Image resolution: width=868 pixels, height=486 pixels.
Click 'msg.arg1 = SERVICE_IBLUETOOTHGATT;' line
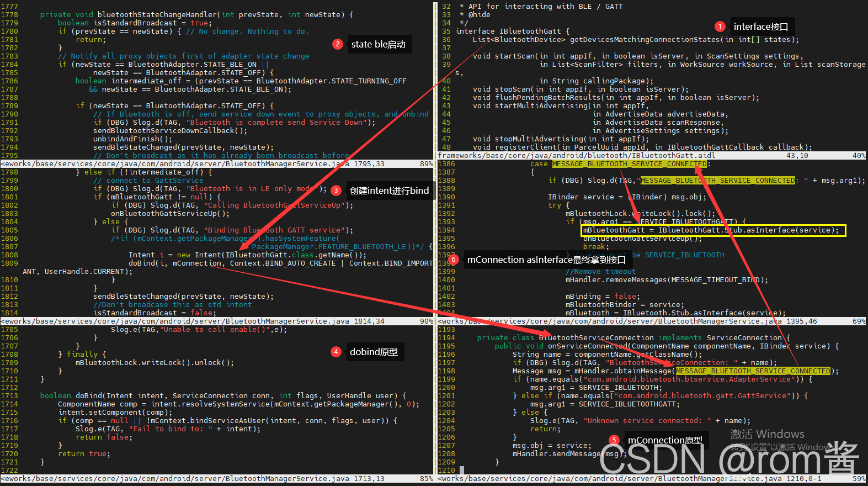605,404
